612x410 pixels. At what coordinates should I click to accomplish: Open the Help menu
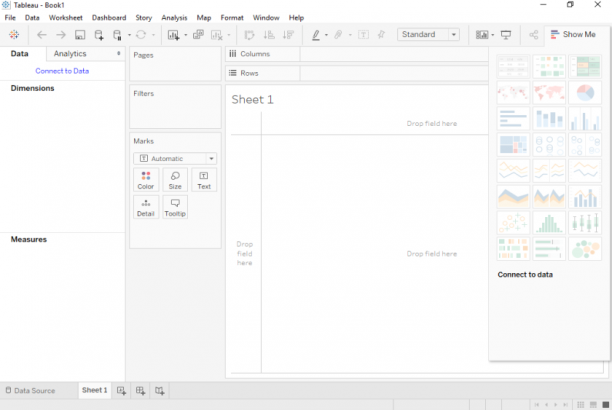(x=296, y=18)
